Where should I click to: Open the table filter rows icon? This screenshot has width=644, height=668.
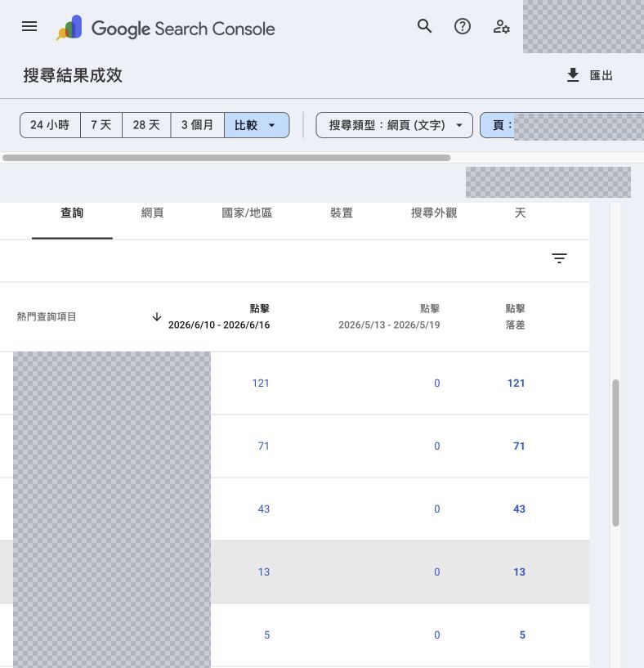[x=559, y=258]
